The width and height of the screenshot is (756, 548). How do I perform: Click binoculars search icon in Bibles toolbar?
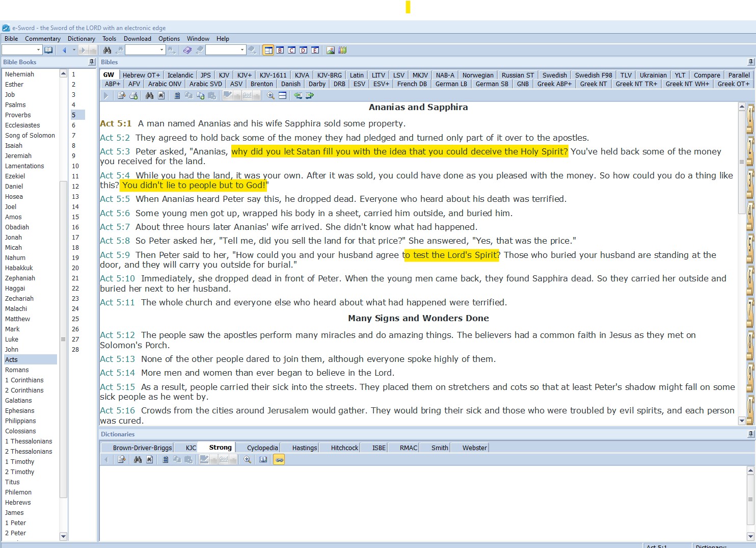[x=149, y=95]
